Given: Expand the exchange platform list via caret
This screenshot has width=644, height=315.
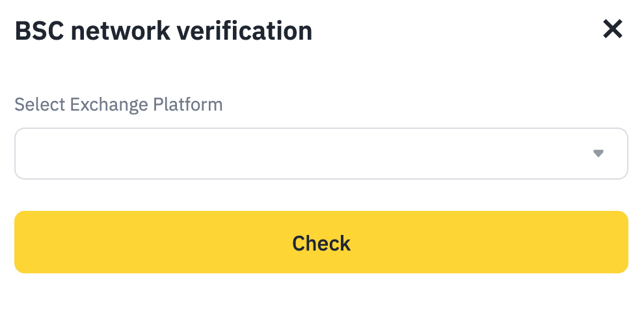Looking at the screenshot, I should click(x=598, y=154).
